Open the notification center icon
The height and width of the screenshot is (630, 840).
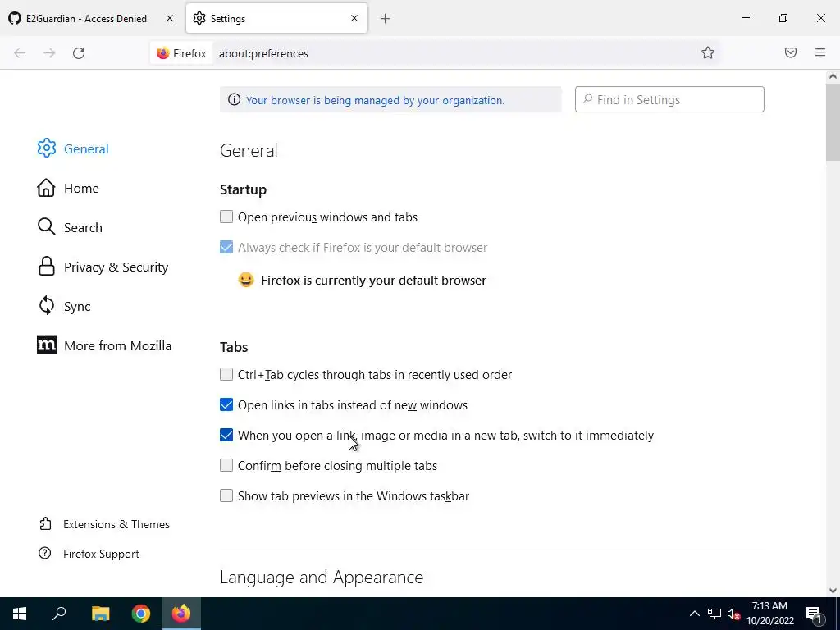click(x=813, y=614)
